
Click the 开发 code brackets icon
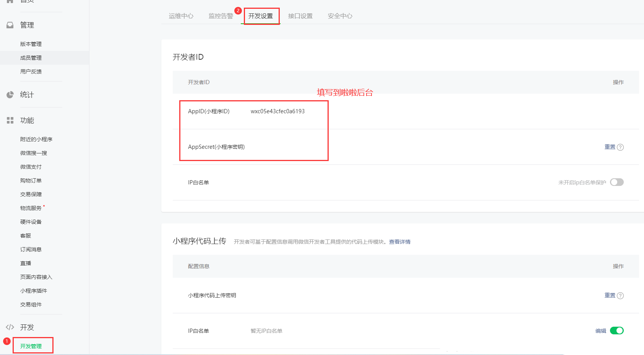pos(10,327)
